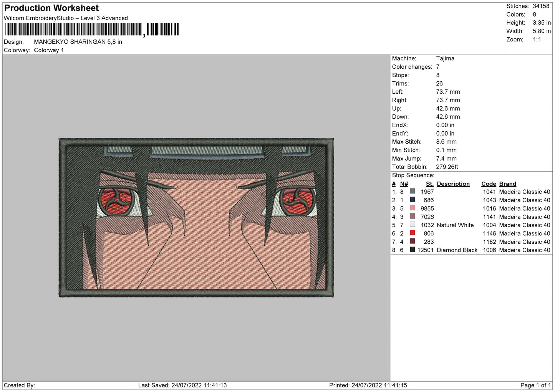The width and height of the screenshot is (555, 392).
Task: Click the Natural White color swatch
Action: coord(413,225)
